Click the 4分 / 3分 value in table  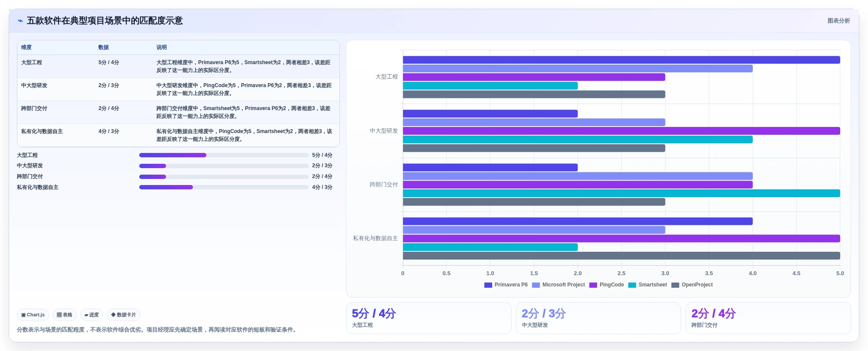109,132
